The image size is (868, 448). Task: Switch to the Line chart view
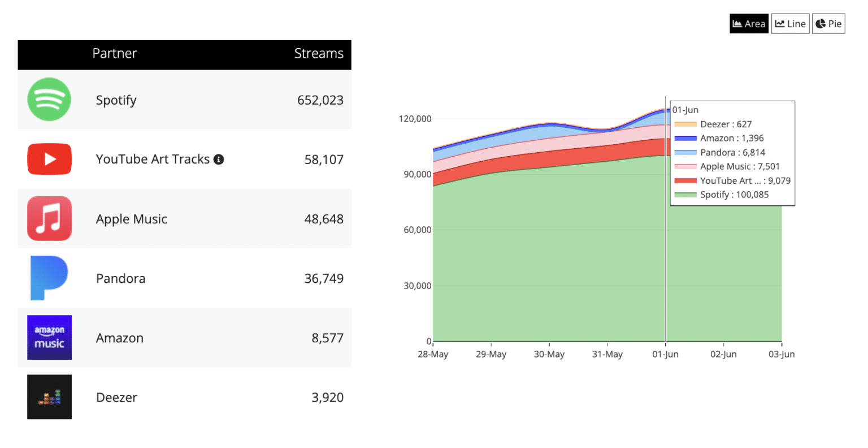790,24
